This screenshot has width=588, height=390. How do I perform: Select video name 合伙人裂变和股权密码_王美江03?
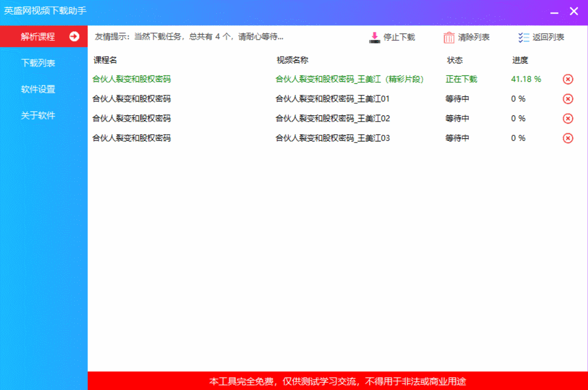click(x=332, y=138)
